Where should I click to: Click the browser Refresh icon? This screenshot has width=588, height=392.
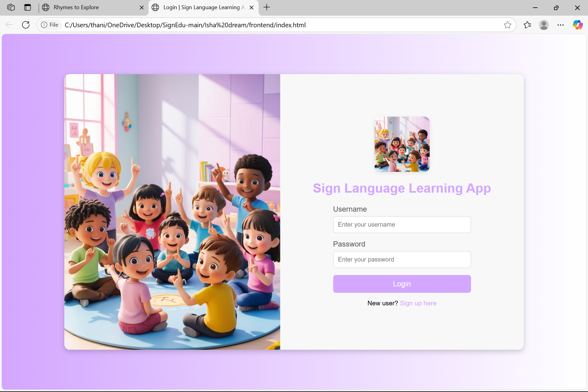click(26, 25)
